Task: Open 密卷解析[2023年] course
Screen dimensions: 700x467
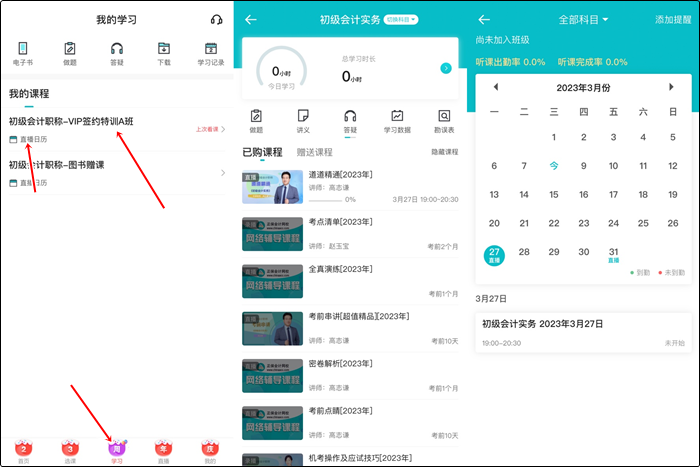Action: (x=350, y=376)
